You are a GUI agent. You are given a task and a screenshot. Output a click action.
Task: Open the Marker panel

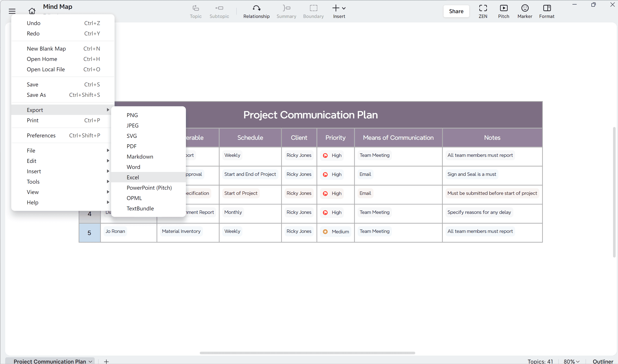525,11
